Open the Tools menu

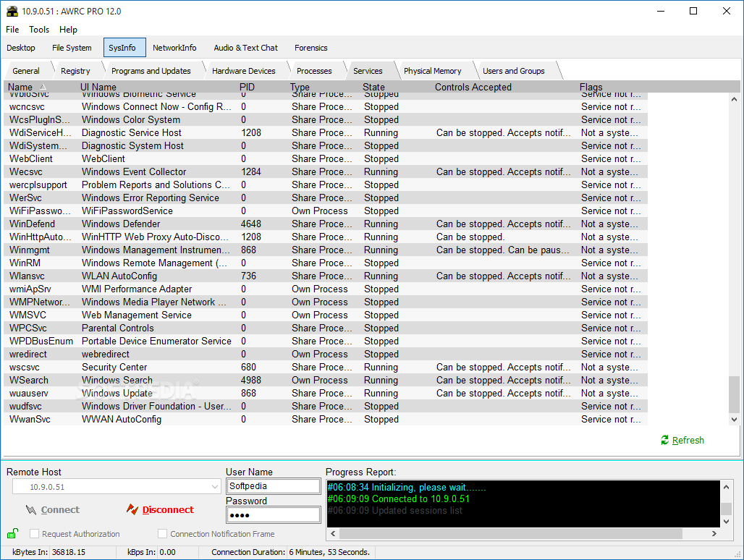(39, 30)
